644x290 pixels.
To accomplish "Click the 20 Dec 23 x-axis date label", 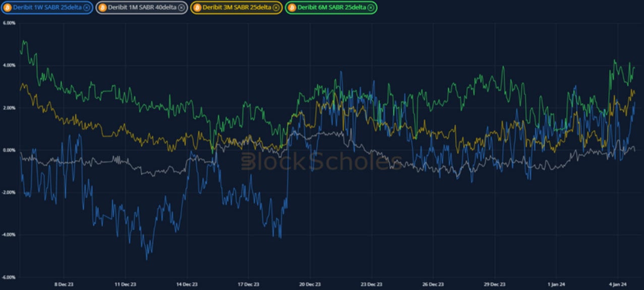I will (309, 284).
